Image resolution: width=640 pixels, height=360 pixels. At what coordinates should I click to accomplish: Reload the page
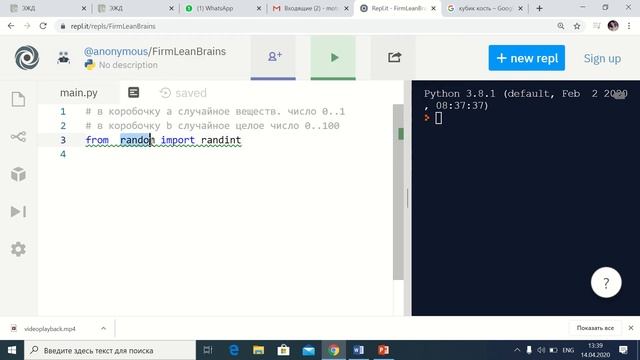coord(43,26)
